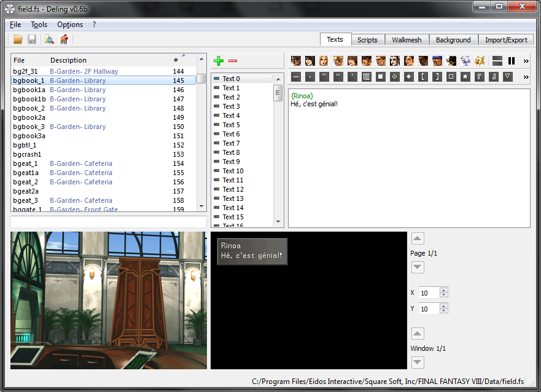Open the search magnifier tool

point(49,39)
